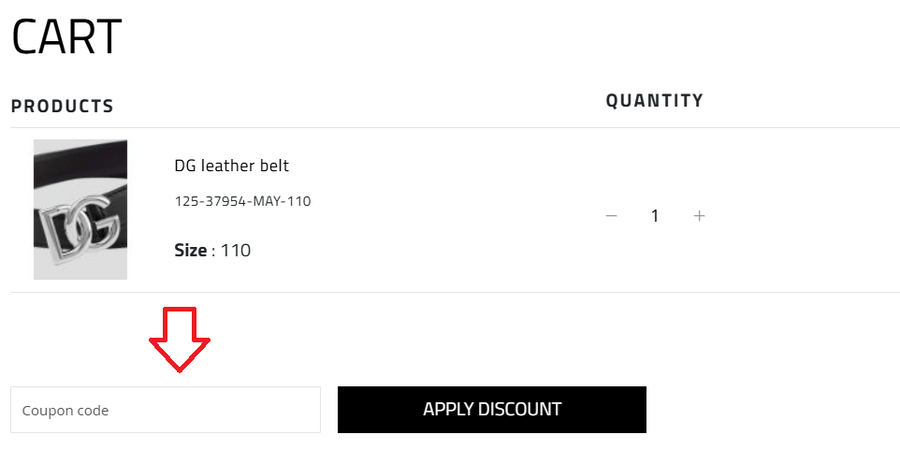Viewport: 900px width, 449px height.
Task: Click the QUANTITY column header
Action: pyautogui.click(x=654, y=100)
